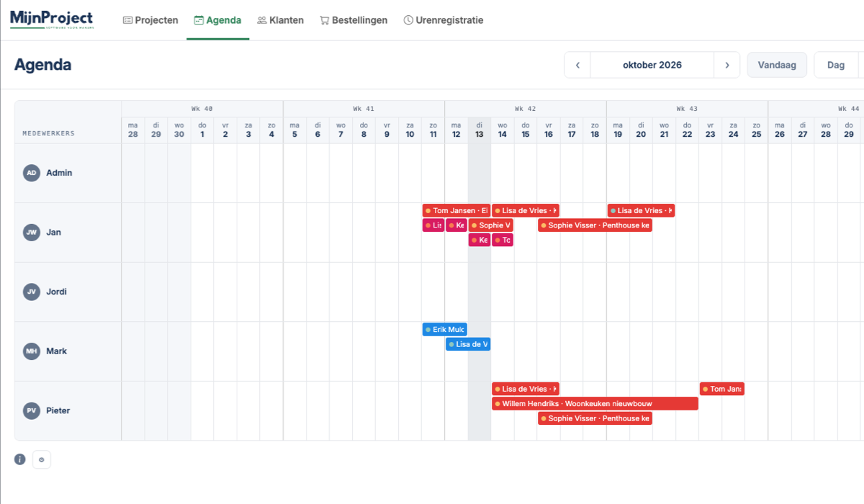
Task: Select the vr 23 day header
Action: coord(711,130)
